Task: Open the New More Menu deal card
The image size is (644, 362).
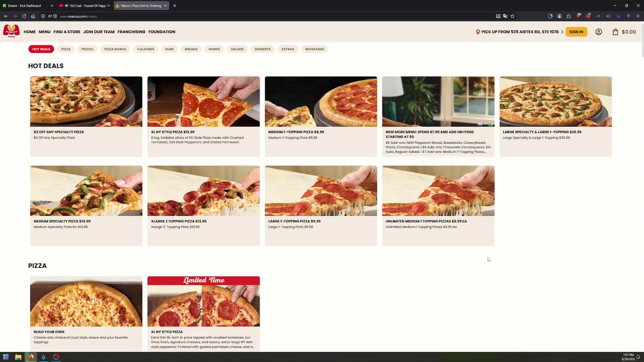Action: [438, 117]
